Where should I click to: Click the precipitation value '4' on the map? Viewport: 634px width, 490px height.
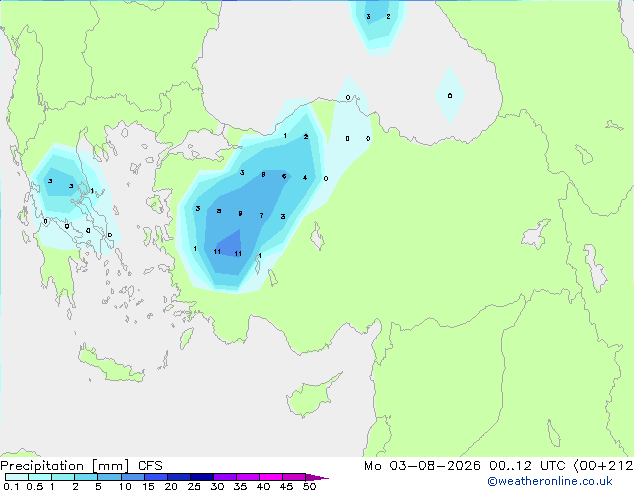click(305, 177)
